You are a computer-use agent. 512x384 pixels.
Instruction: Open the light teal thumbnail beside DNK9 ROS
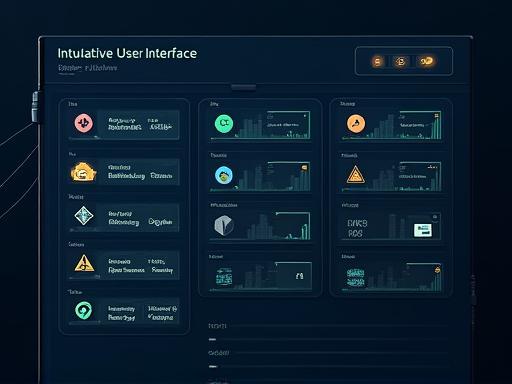(423, 230)
